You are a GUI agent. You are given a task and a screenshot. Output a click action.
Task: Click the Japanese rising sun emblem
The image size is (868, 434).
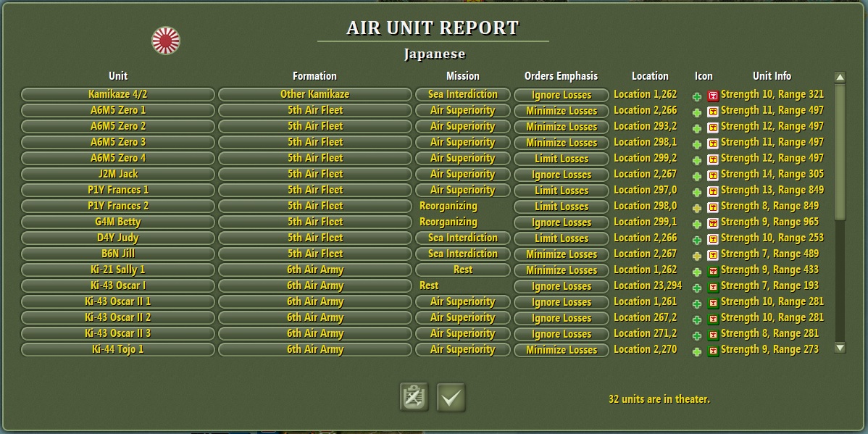tap(167, 40)
